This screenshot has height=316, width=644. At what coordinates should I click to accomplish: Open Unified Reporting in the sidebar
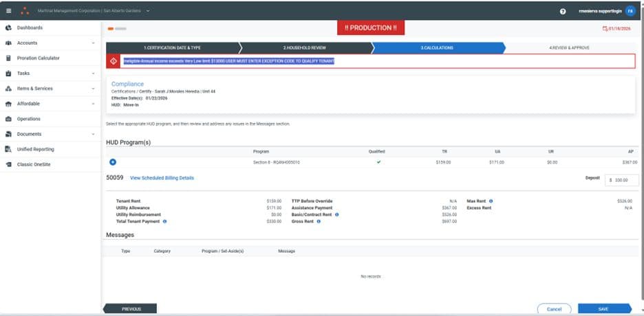tap(35, 149)
